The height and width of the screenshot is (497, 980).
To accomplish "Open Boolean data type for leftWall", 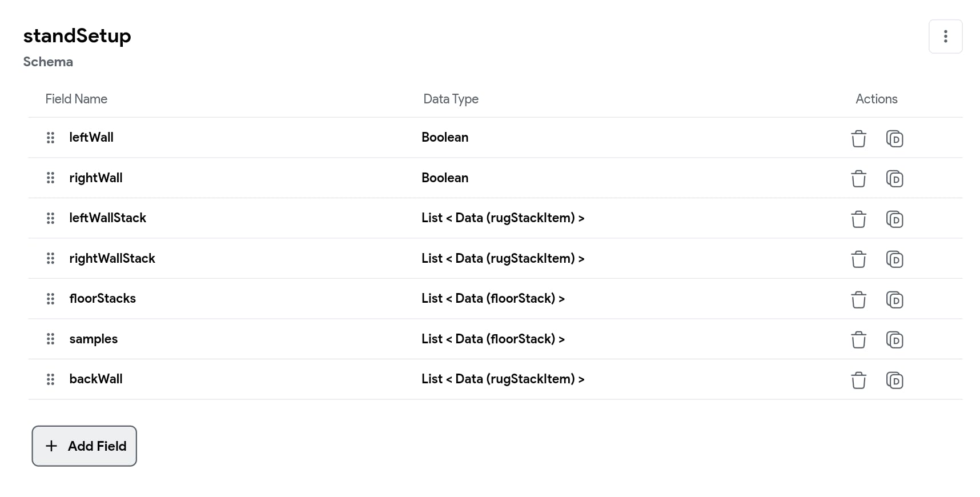I will 445,138.
